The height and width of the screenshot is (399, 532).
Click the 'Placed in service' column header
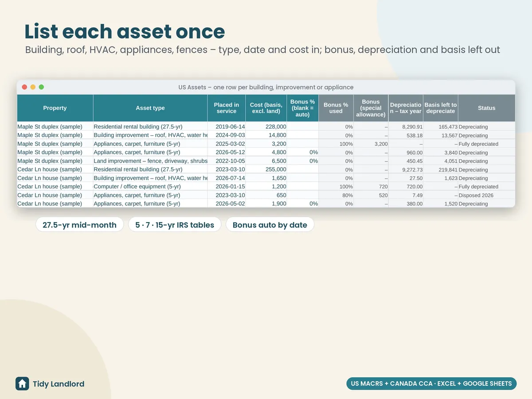point(227,108)
